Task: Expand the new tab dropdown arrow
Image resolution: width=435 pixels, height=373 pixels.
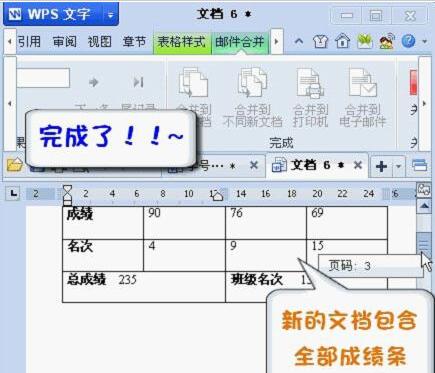Action: [x=399, y=166]
